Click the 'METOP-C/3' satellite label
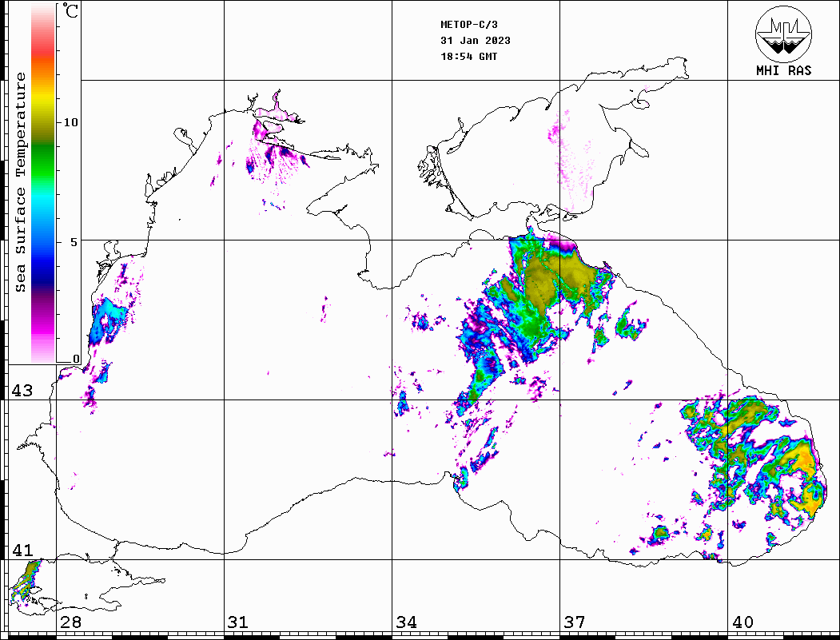This screenshot has width=840, height=640. 468,25
